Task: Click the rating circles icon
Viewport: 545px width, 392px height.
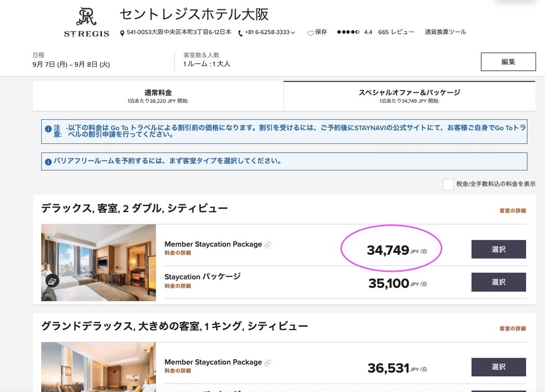Action: [x=348, y=32]
